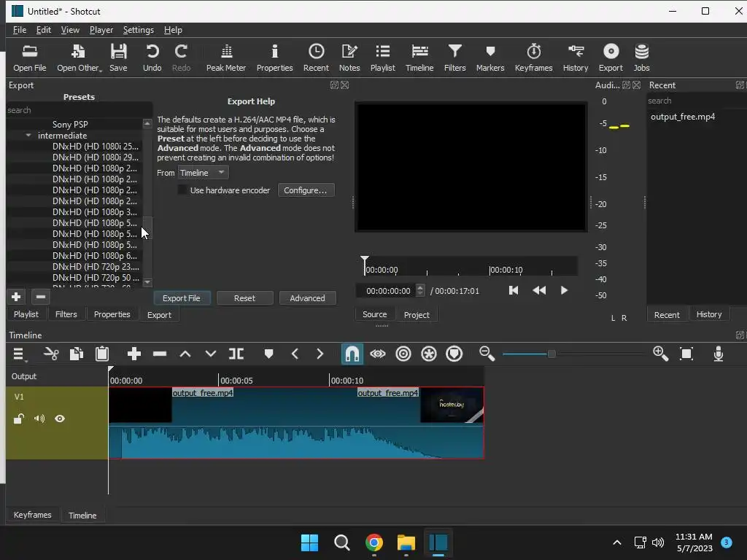Open the Player menu

point(101,30)
